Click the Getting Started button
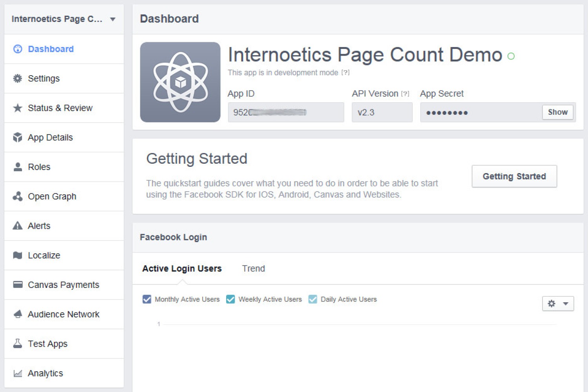 click(x=514, y=176)
